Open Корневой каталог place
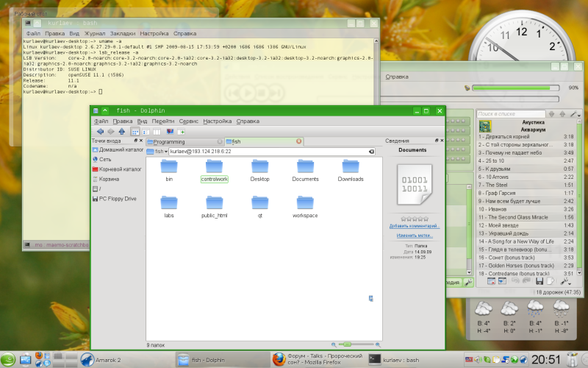588x368 pixels. click(x=118, y=169)
